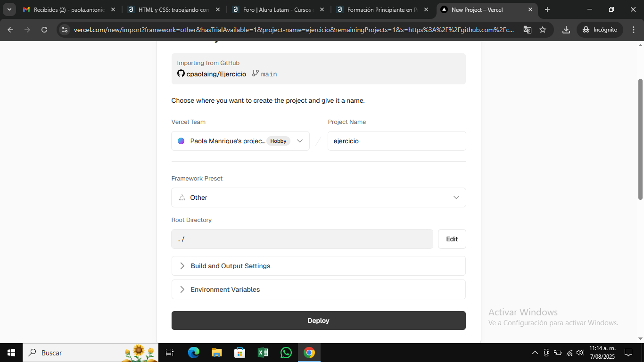Viewport: 644px width, 362px height.
Task: Click the Wi-Fi network icon in tray
Action: (569, 353)
